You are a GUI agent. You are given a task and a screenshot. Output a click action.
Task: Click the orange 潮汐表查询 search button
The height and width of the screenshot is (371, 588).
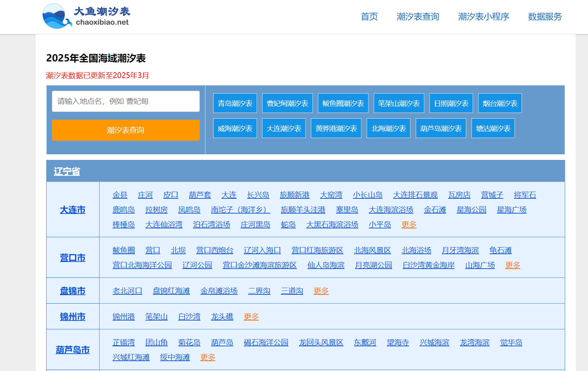[x=126, y=130]
